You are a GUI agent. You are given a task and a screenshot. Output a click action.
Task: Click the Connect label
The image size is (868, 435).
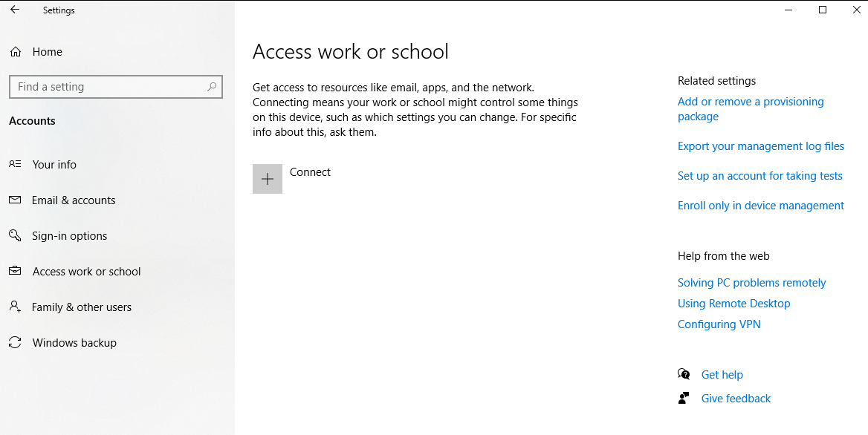tap(310, 172)
